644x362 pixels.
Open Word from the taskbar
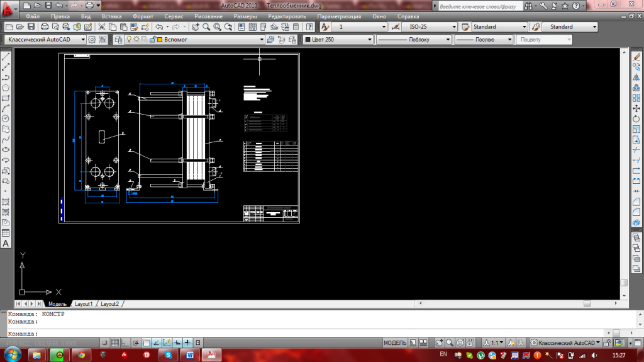190,355
